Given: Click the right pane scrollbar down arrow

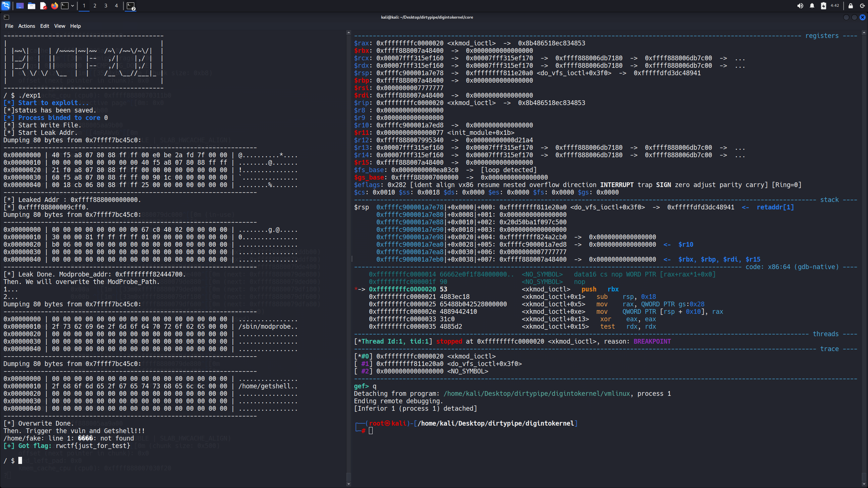Looking at the screenshot, I should click(x=864, y=484).
